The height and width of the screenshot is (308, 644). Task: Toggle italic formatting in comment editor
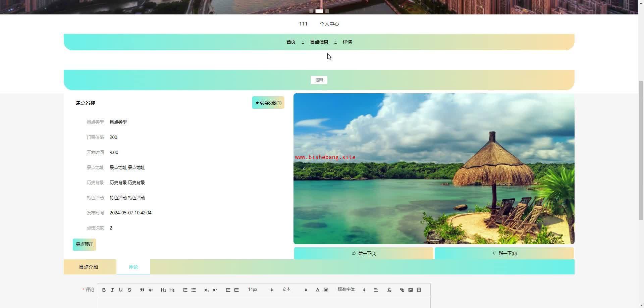(112, 290)
